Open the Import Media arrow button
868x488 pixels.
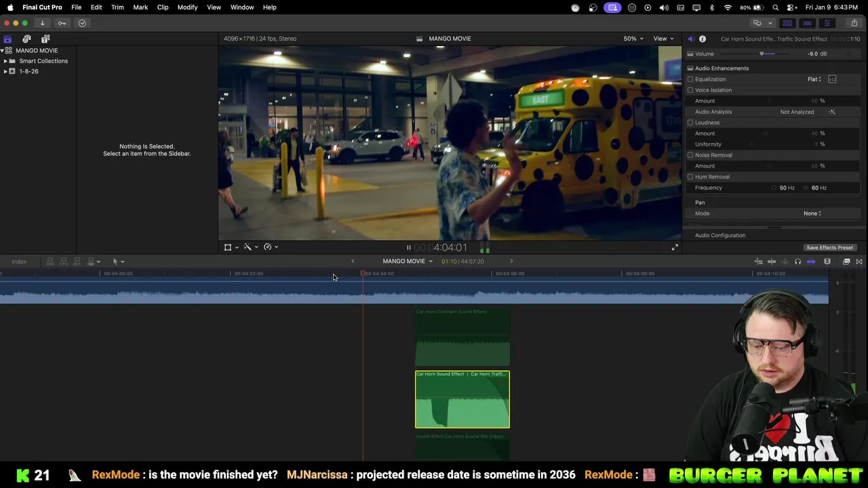[x=42, y=23]
